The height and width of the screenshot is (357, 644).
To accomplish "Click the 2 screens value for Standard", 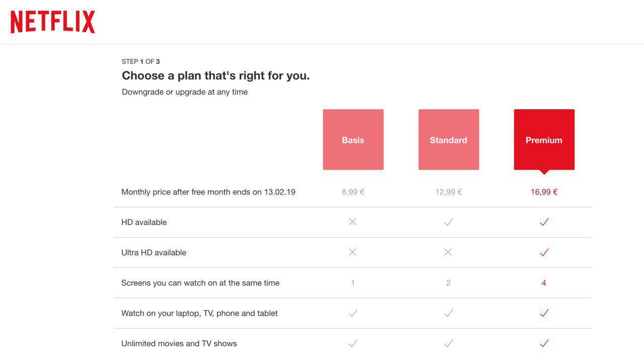I will 448,283.
